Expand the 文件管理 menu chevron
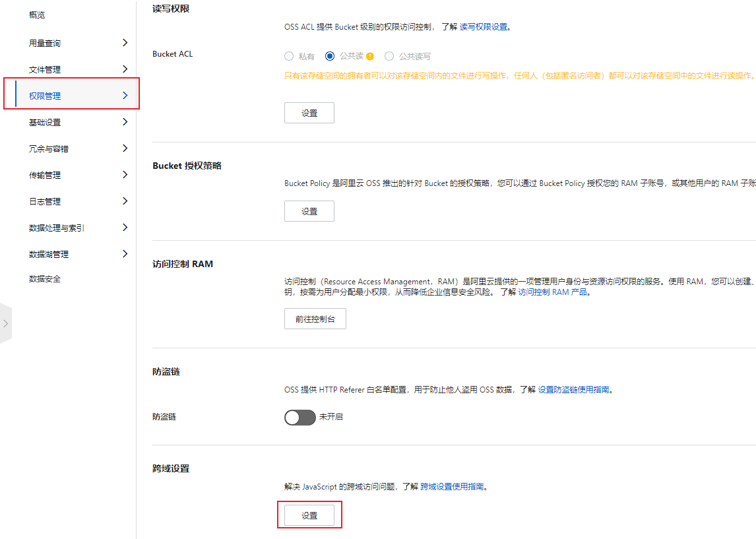Viewport: 756px width, 539px height. point(125,69)
